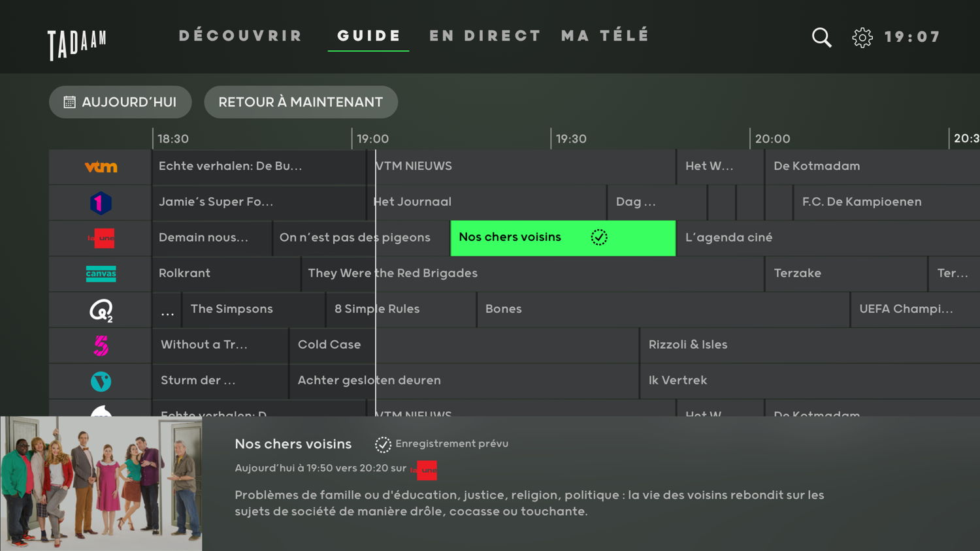Select F.C. De Kampioenen program
The width and height of the screenshot is (980, 551).
tap(887, 202)
